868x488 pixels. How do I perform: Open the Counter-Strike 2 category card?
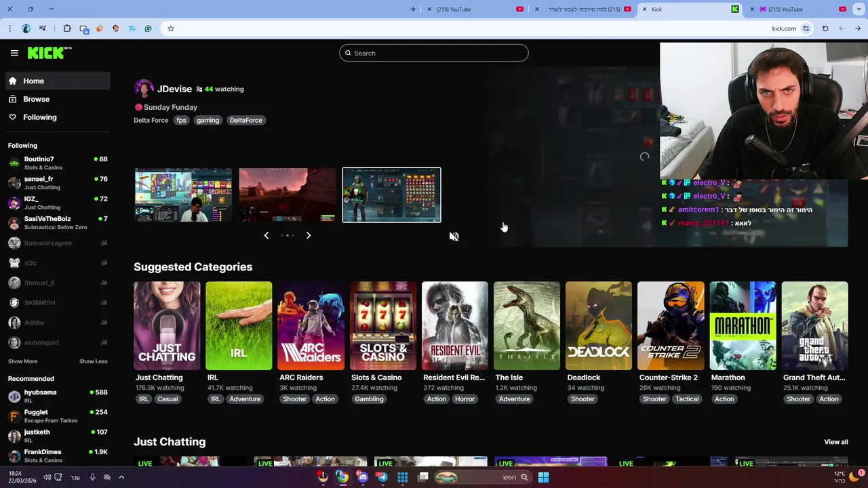[x=671, y=326]
